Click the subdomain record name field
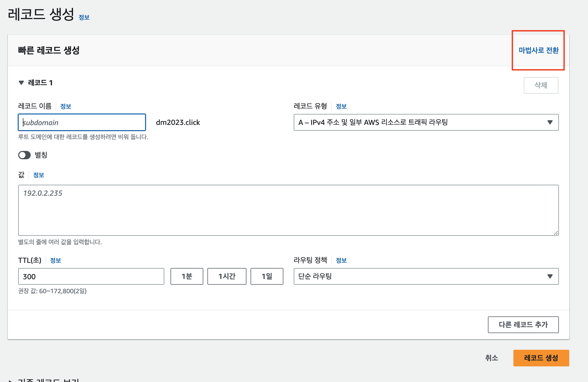Image resolution: width=588 pixels, height=382 pixels. click(x=82, y=122)
